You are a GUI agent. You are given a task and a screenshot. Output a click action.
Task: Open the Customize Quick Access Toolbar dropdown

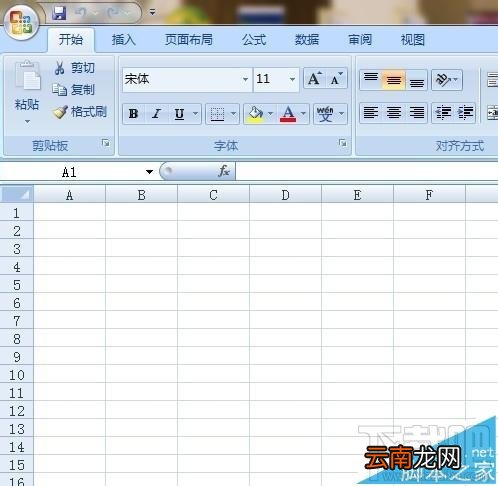pos(152,13)
